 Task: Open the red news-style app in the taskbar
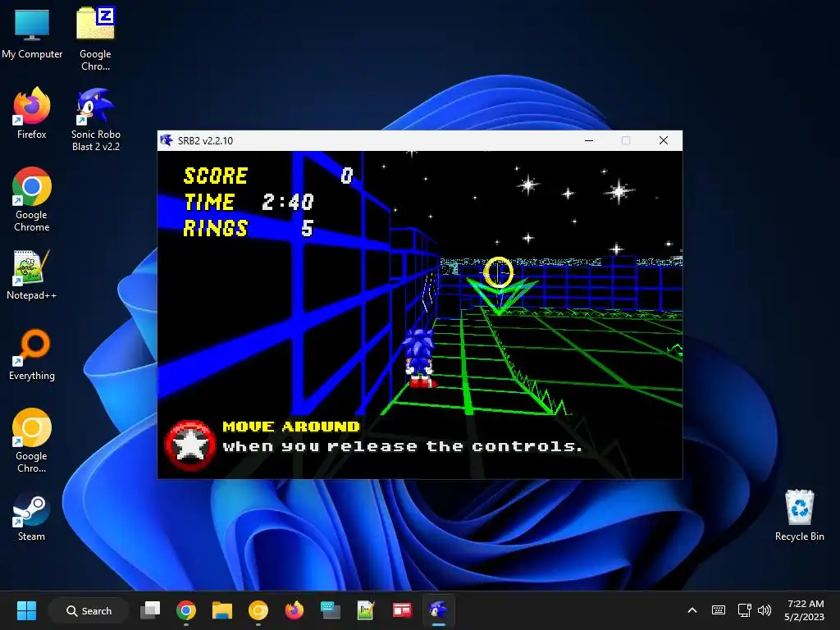(x=402, y=610)
